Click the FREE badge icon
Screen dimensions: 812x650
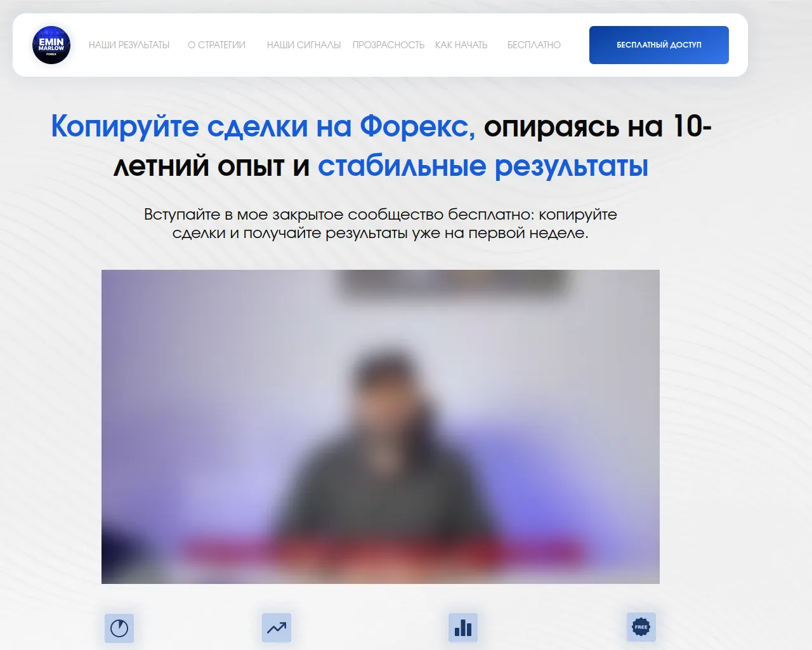pos(641,627)
